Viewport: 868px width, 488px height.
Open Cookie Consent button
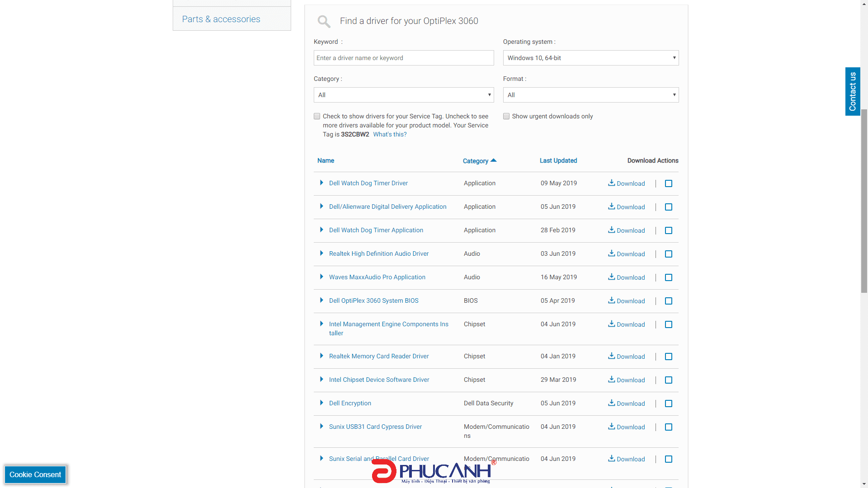[35, 474]
